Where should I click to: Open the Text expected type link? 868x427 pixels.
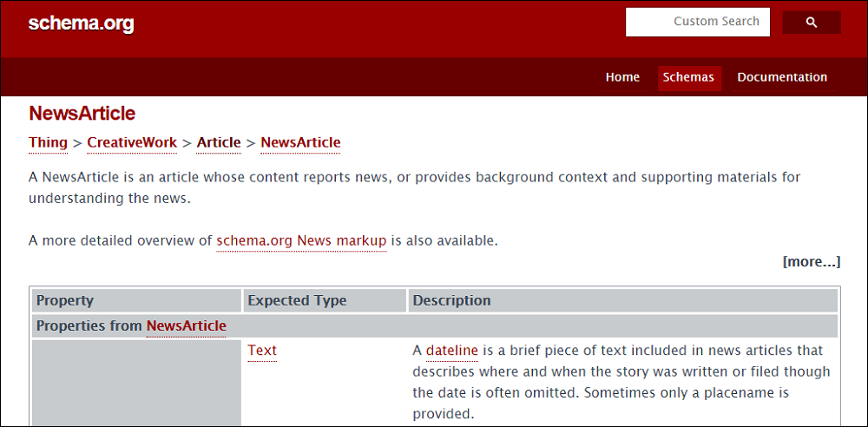pyautogui.click(x=262, y=351)
